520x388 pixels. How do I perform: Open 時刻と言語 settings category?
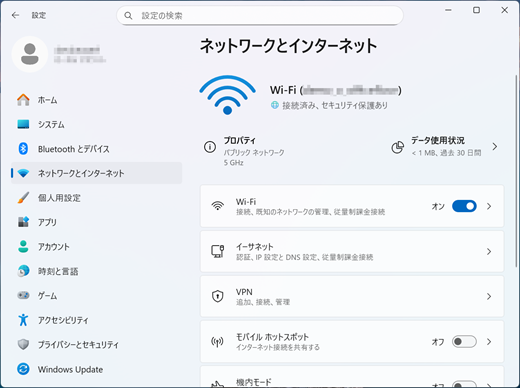pos(97,271)
